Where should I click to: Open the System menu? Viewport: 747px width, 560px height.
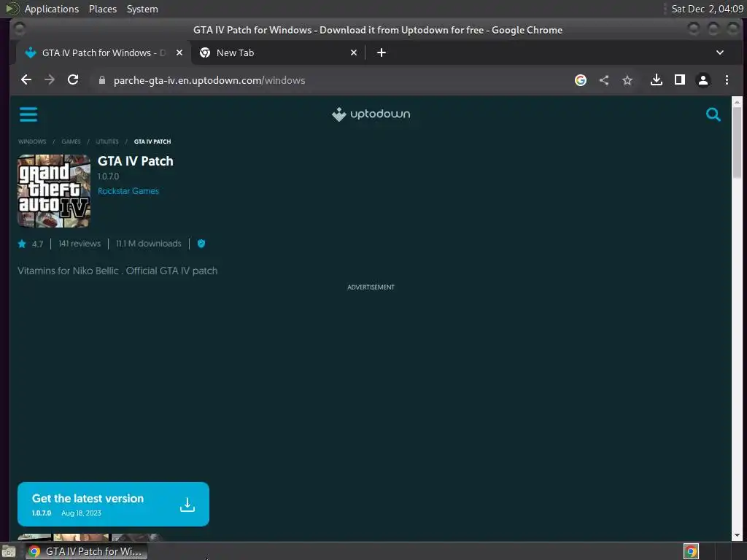pyautogui.click(x=142, y=9)
